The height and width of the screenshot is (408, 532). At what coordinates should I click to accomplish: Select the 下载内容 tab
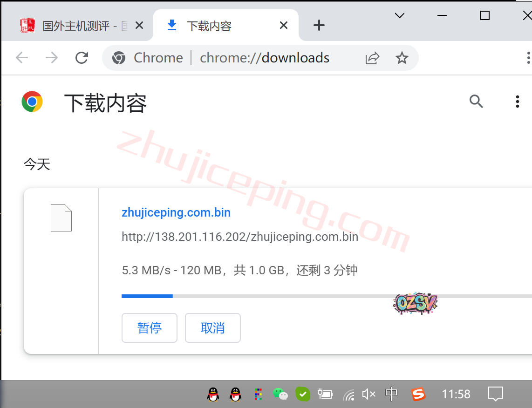(210, 26)
